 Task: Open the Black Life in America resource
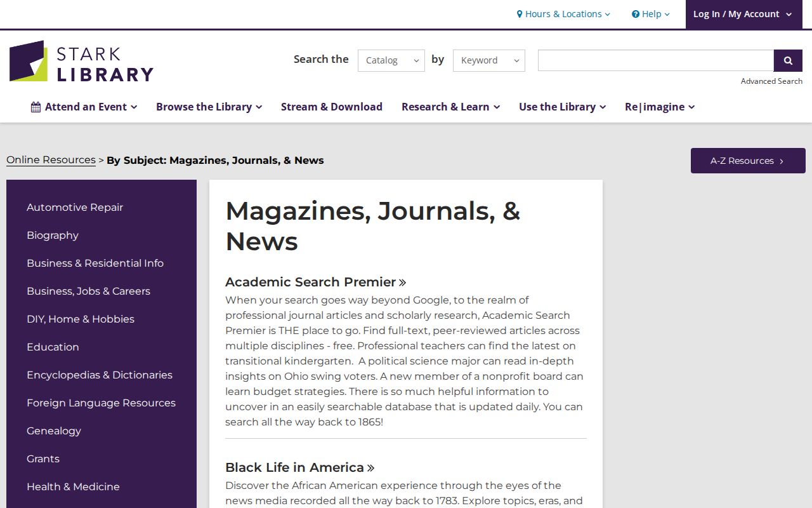[300, 467]
